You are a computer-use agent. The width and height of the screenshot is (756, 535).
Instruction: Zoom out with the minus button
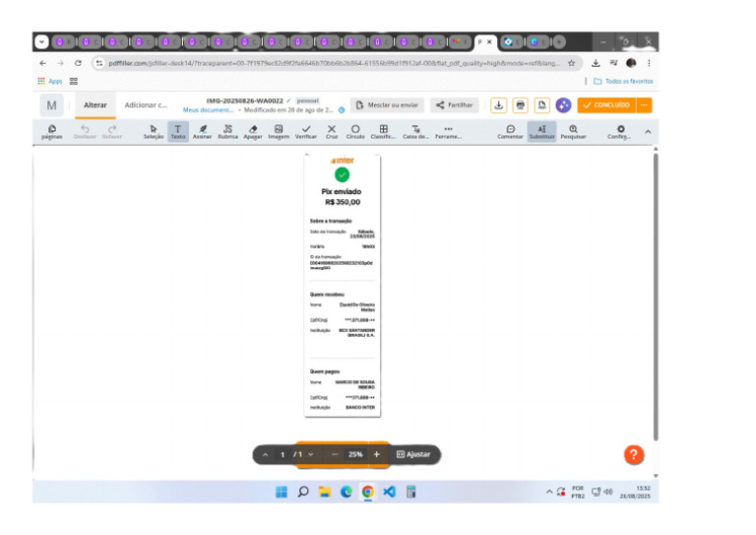[x=335, y=454]
